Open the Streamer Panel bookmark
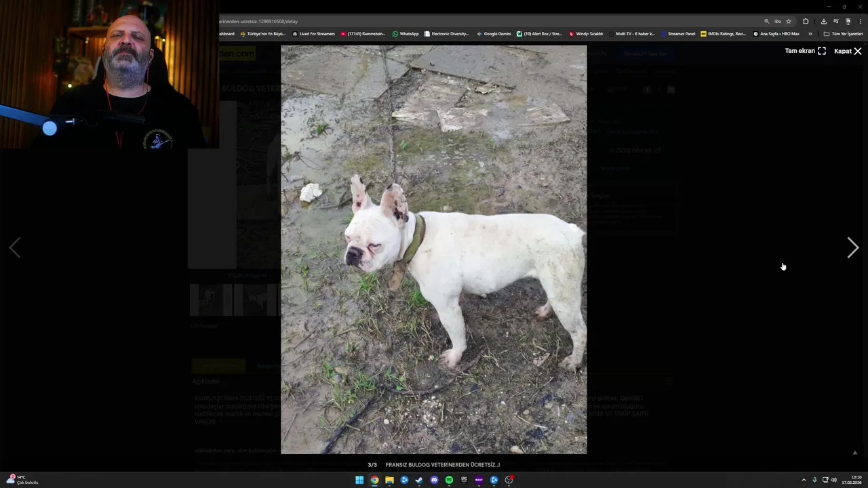Screen dimensions: 868x488 point(677,33)
